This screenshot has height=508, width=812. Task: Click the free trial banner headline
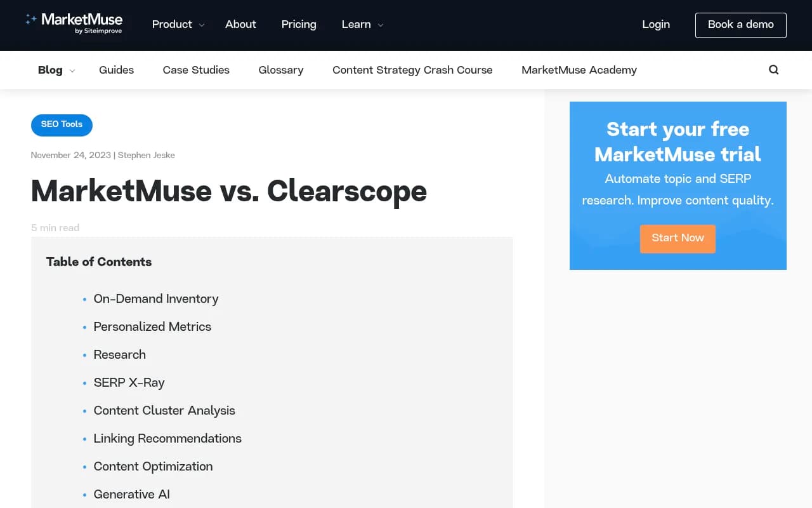coord(678,142)
